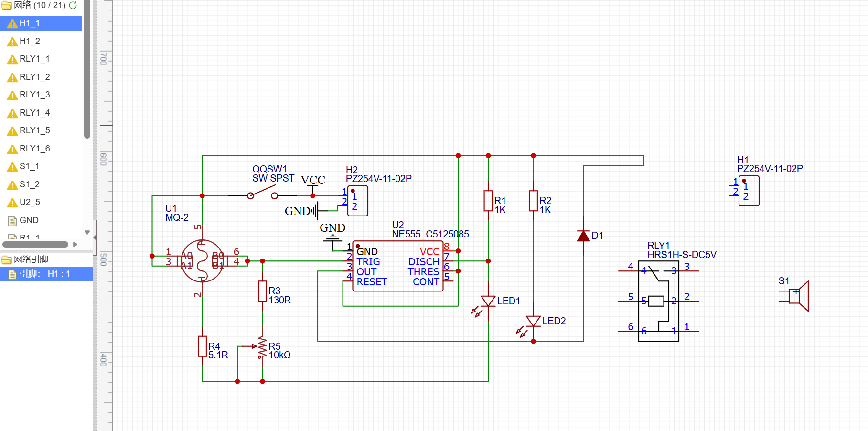Collapse the 网络 folder in the panel
Viewport: 868px width, 431px height.
[x=6, y=5]
